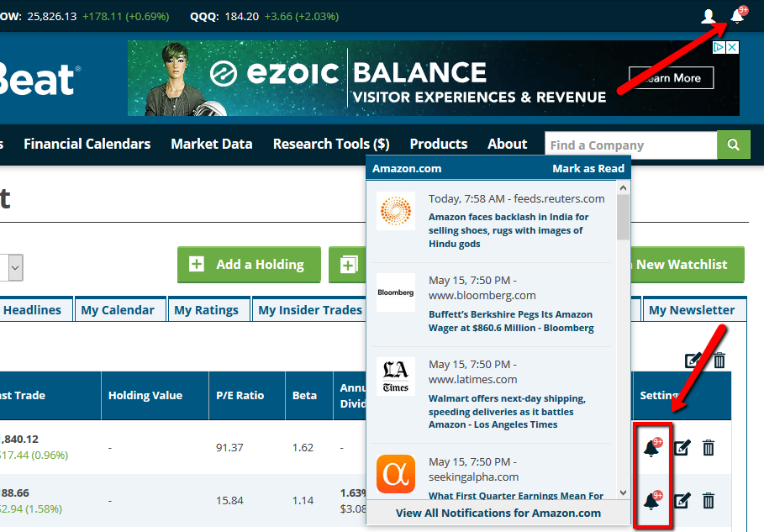
Task: Expand the watchlist selector dropdown arrow
Action: (15, 267)
